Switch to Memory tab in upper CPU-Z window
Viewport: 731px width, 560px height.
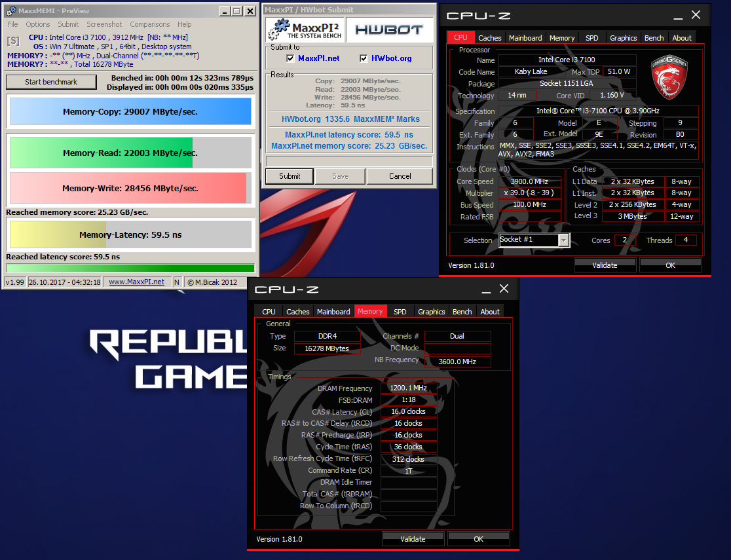(562, 38)
